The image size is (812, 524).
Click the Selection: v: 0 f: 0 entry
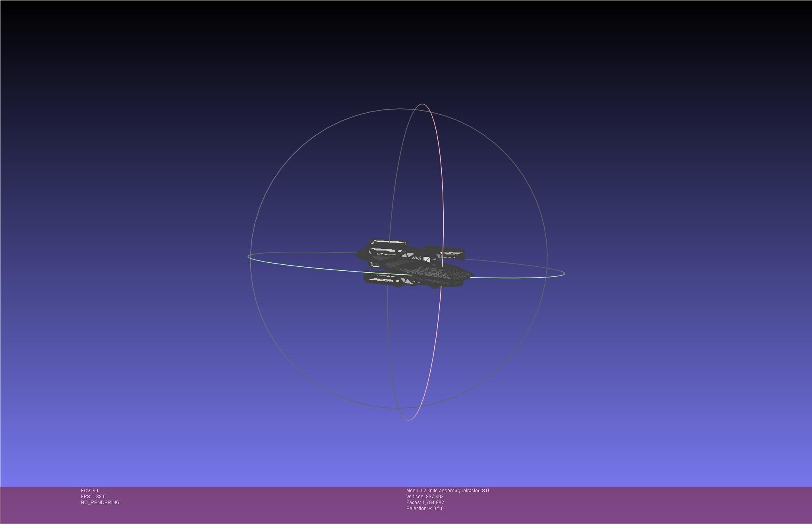click(x=425, y=509)
